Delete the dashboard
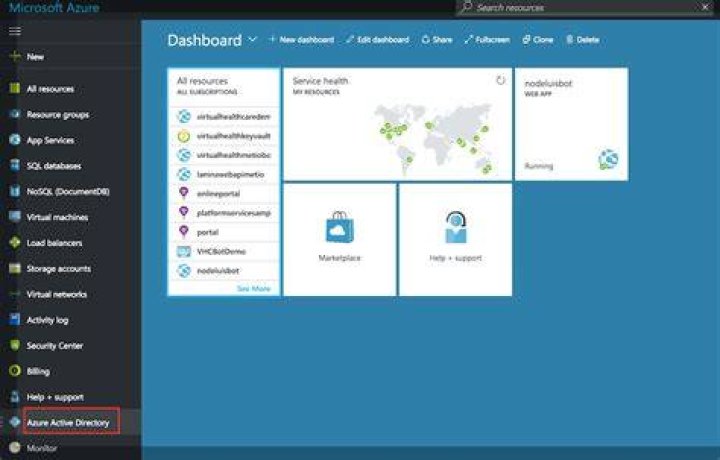This screenshot has width=720, height=460. [583, 40]
